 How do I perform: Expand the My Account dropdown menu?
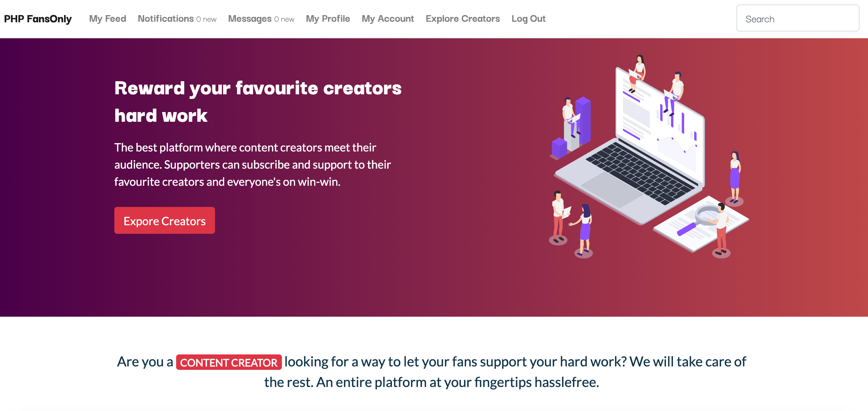click(x=388, y=18)
